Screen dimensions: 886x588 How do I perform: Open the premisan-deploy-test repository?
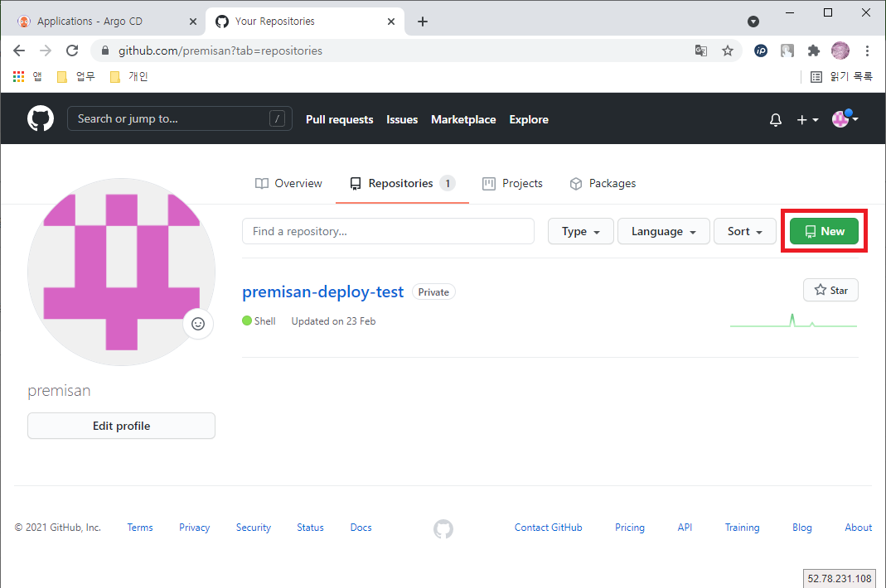[322, 292]
